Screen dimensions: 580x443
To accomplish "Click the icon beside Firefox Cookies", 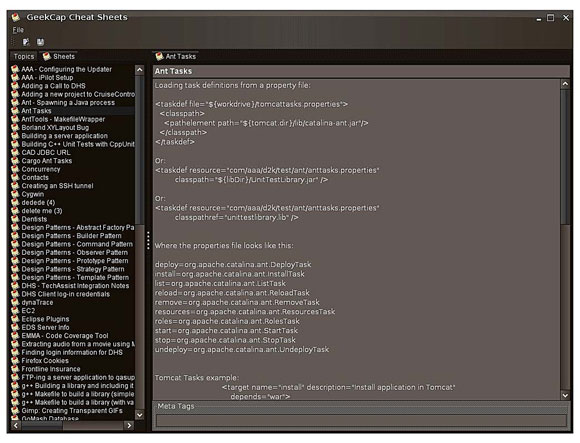I will coord(15,361).
